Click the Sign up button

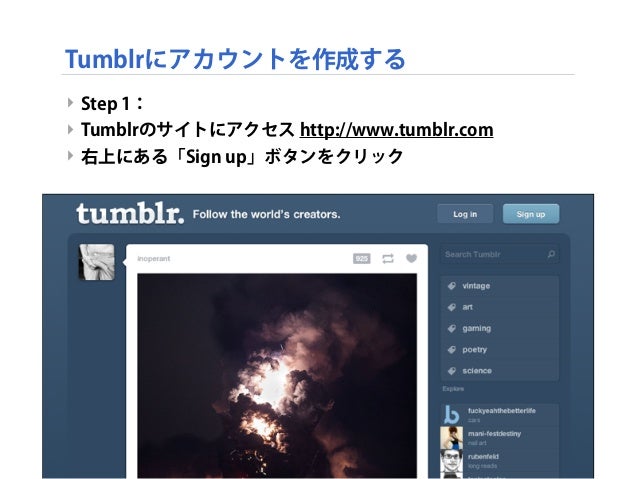[x=531, y=214]
